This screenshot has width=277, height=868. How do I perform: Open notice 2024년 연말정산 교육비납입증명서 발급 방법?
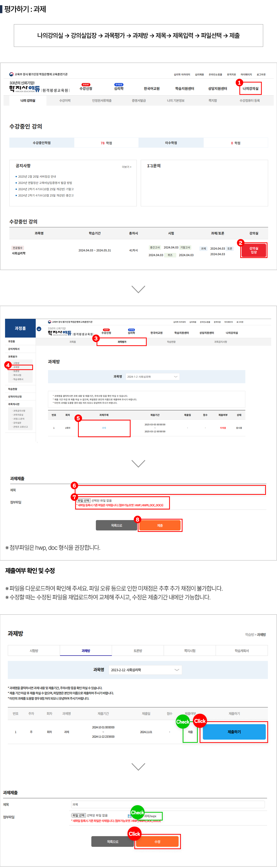click(x=45, y=183)
